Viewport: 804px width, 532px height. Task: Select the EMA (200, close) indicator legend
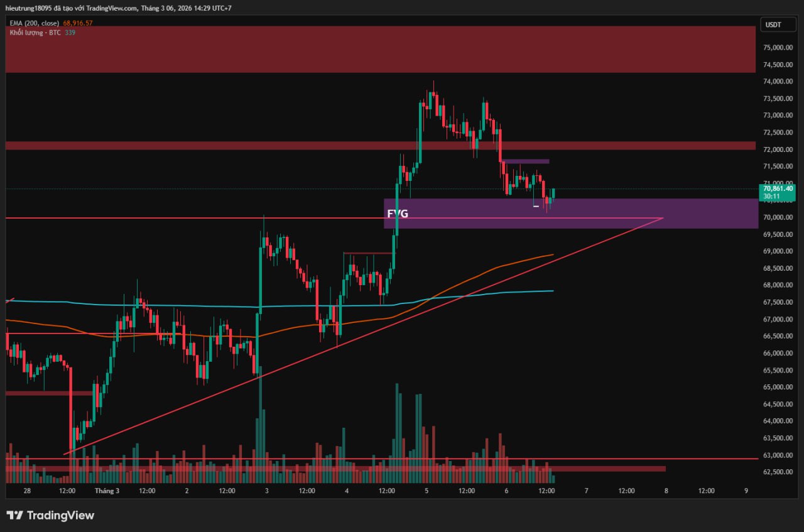[35, 23]
